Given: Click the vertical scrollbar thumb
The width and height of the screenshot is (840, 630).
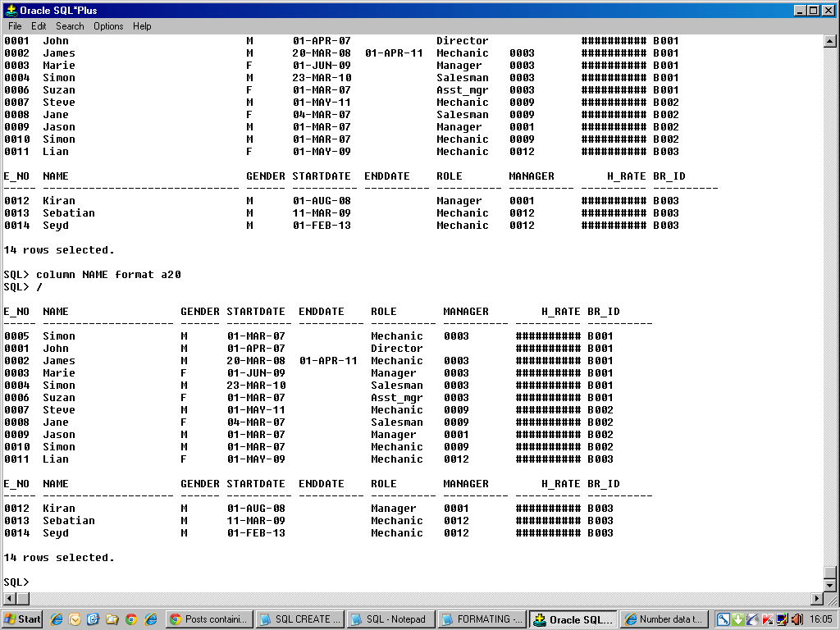Looking at the screenshot, I should click(x=830, y=572).
